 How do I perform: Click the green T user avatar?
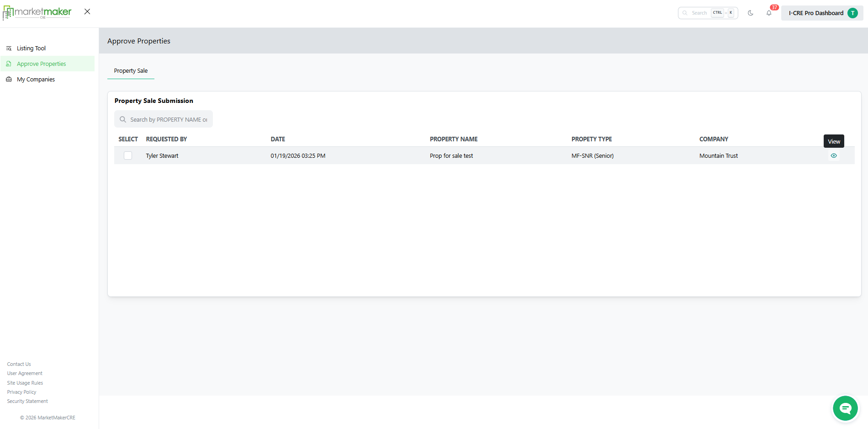tap(852, 13)
